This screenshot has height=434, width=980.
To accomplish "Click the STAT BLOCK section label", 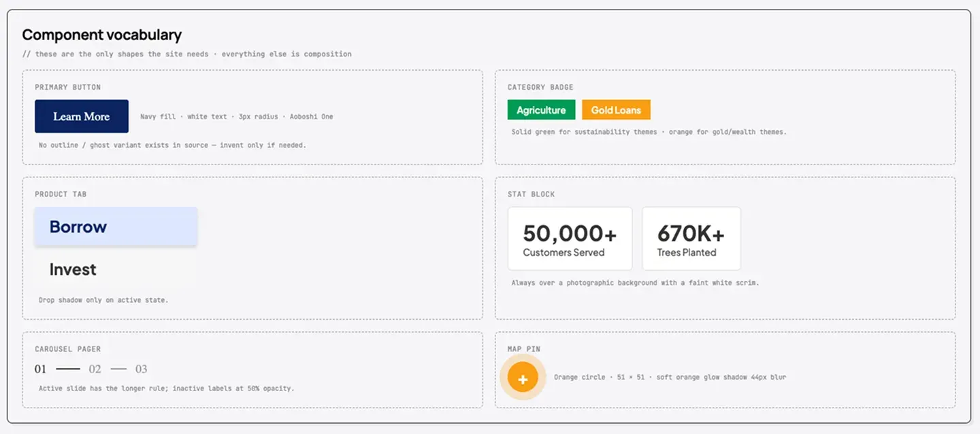I will [x=532, y=195].
